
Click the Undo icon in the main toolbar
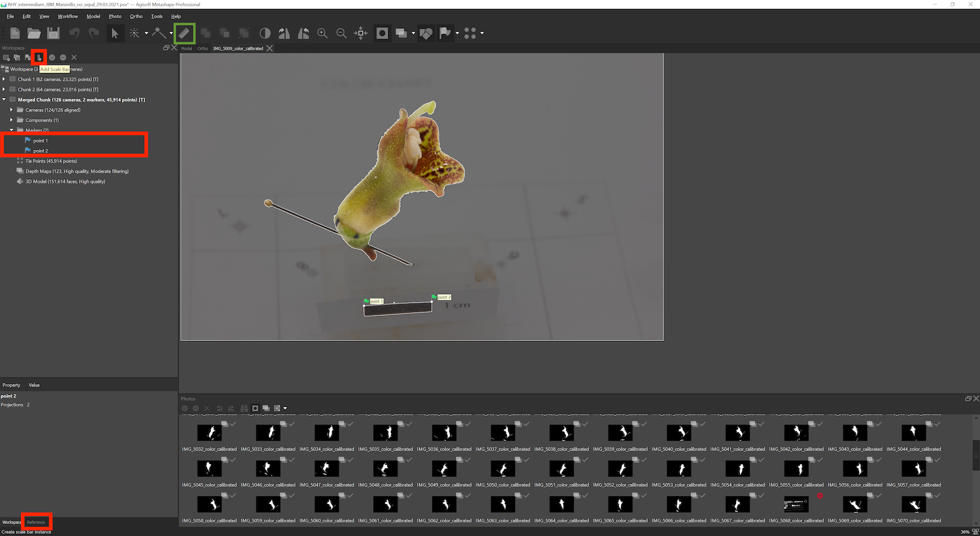pyautogui.click(x=75, y=33)
